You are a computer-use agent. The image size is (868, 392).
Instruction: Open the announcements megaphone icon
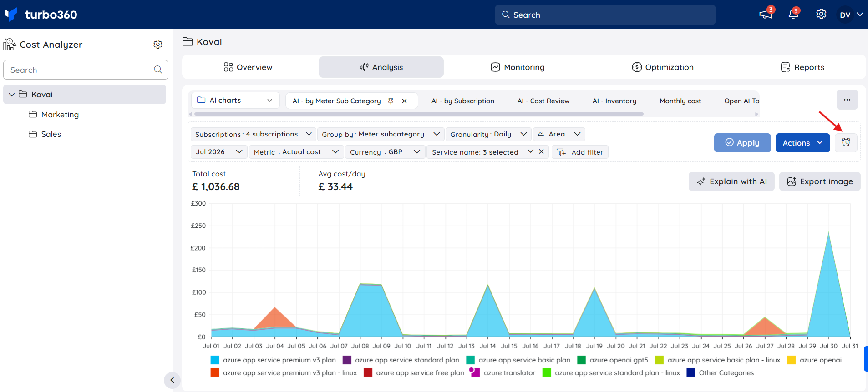coord(766,14)
